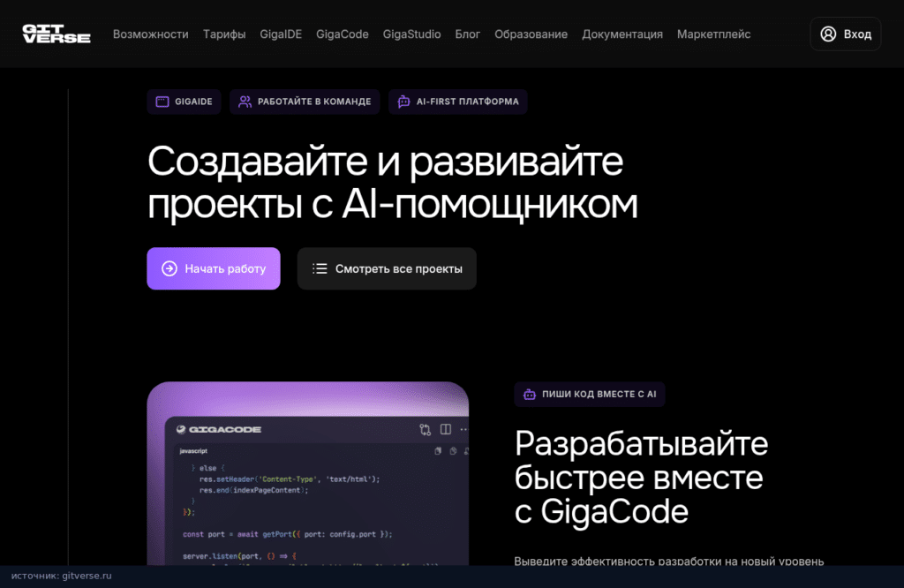Click the heading Создавайте и развивайте проекты

[393, 182]
